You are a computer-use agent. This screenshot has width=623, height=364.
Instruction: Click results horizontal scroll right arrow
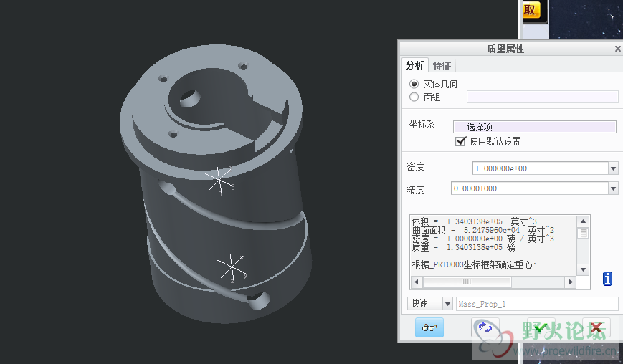[571, 282]
